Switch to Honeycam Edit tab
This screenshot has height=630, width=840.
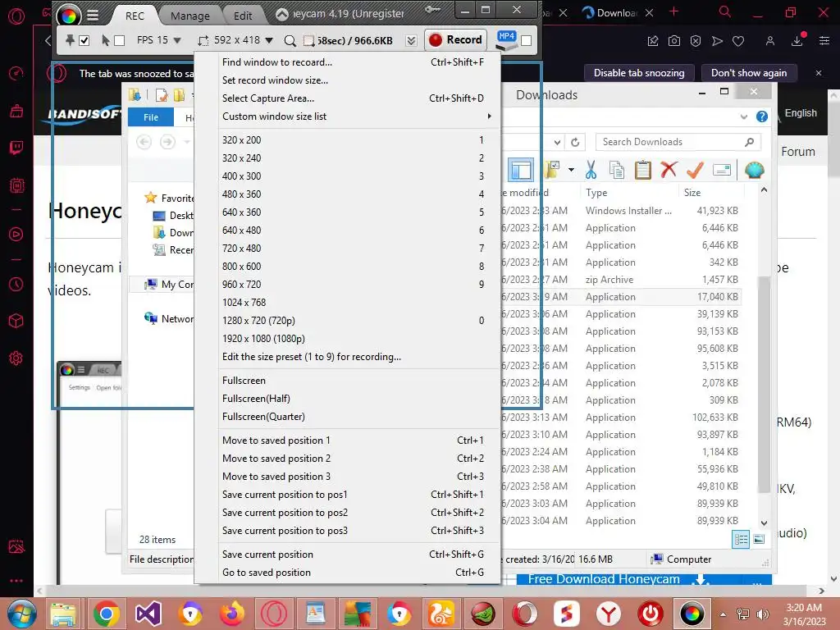[x=242, y=16]
